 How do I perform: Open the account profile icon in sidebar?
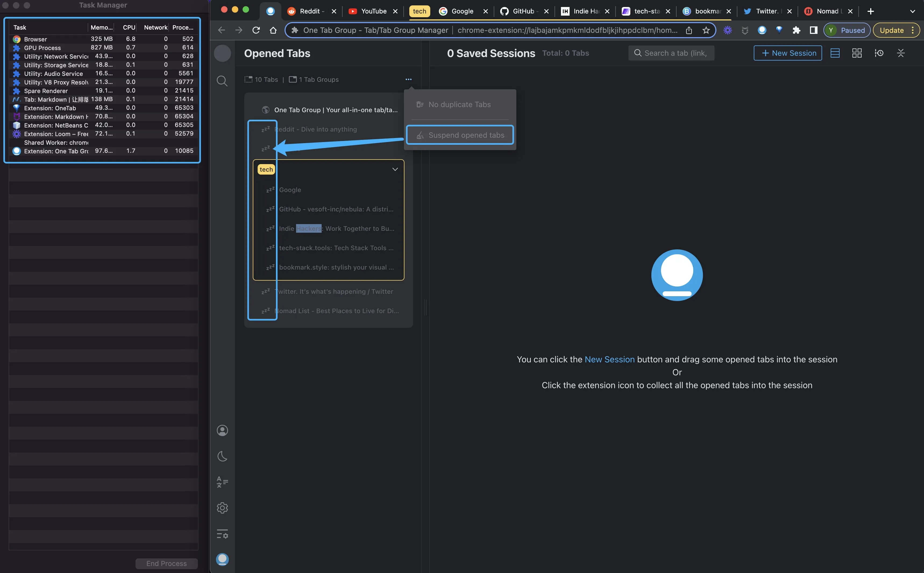(x=222, y=430)
